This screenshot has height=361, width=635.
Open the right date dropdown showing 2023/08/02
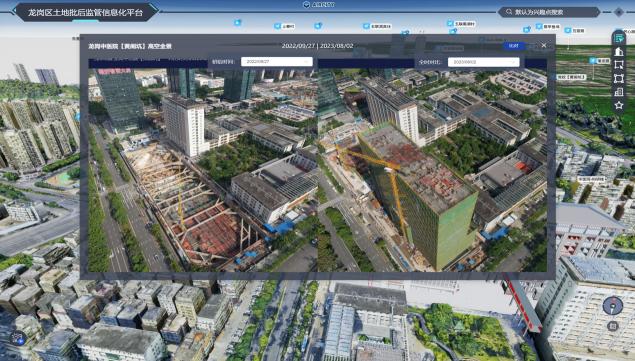[x=484, y=62]
